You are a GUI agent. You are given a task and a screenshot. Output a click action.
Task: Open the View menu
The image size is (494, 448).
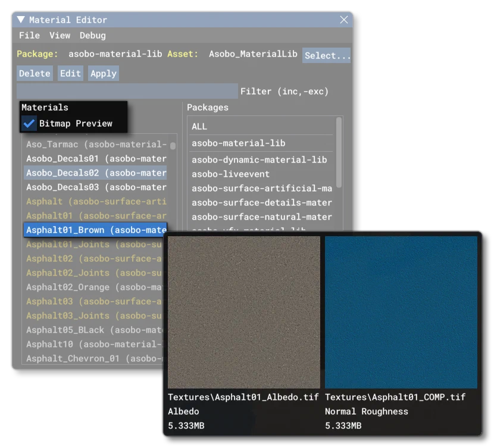pyautogui.click(x=60, y=35)
